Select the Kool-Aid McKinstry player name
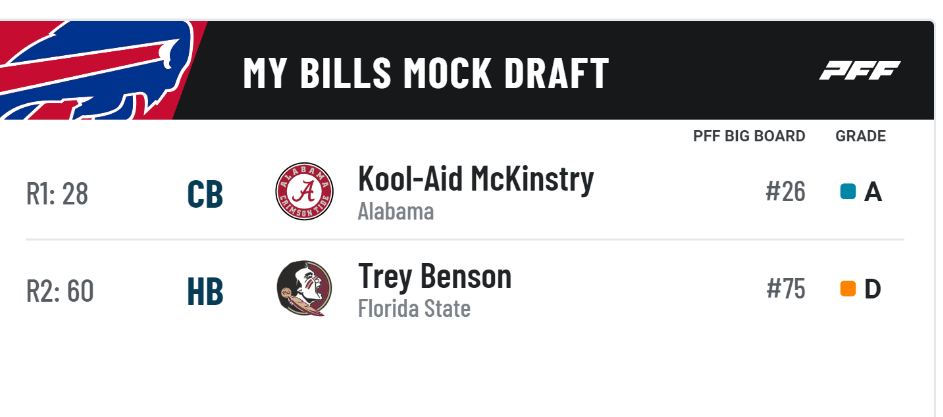This screenshot has width=943, height=417. click(x=476, y=178)
